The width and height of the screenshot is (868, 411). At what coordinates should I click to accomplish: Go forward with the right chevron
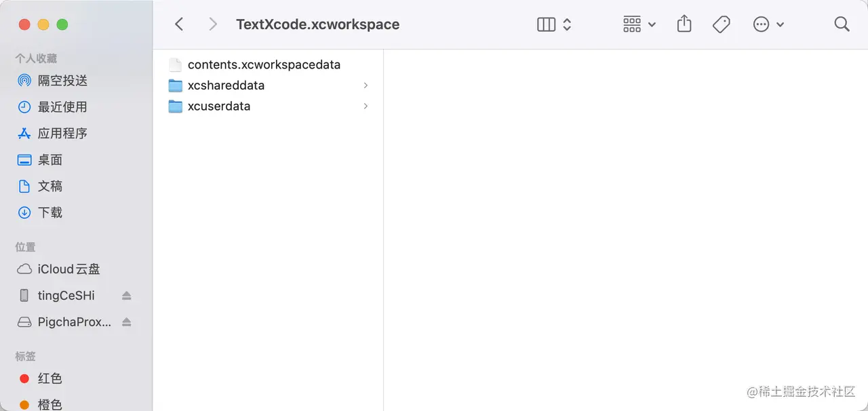coord(213,24)
